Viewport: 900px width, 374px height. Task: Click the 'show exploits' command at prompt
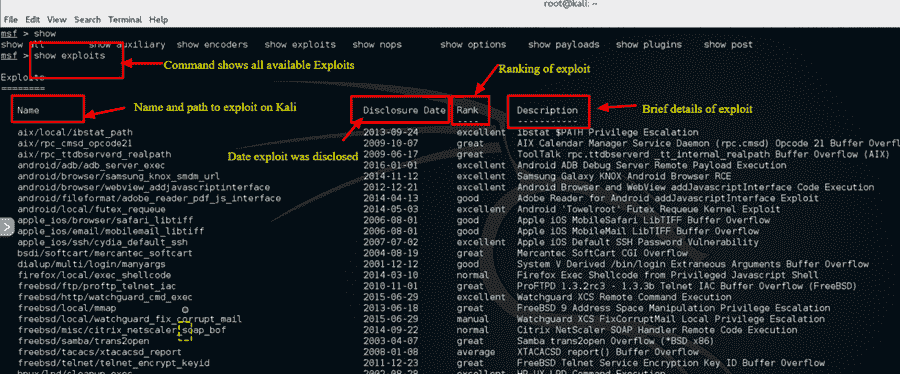[69, 56]
